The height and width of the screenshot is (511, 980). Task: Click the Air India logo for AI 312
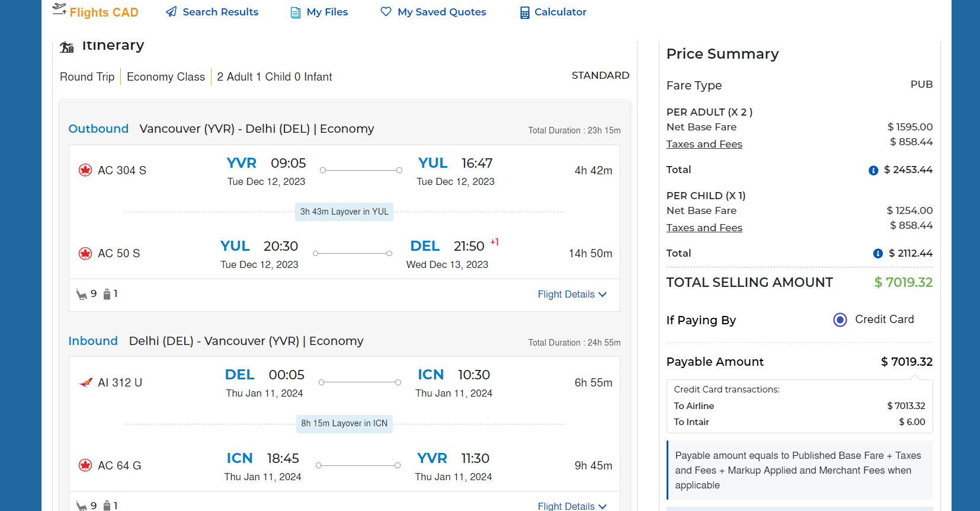85,382
